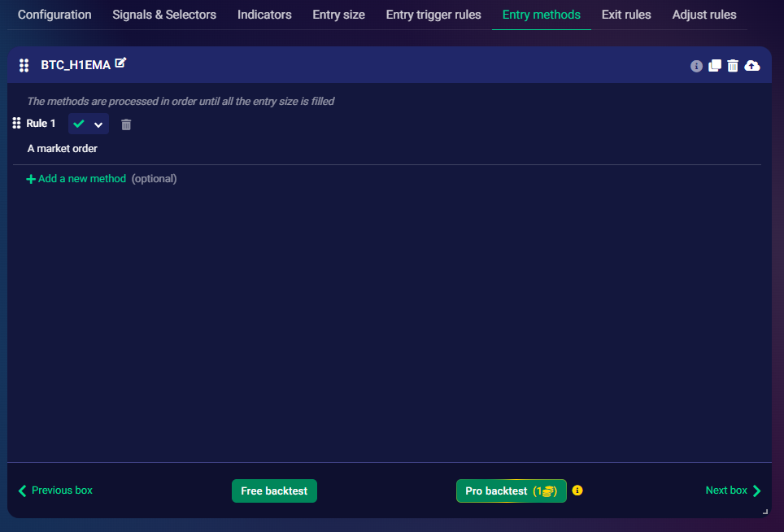The width and height of the screenshot is (784, 532).
Task: Click the BTC_H1EMA box title
Action: click(x=76, y=65)
